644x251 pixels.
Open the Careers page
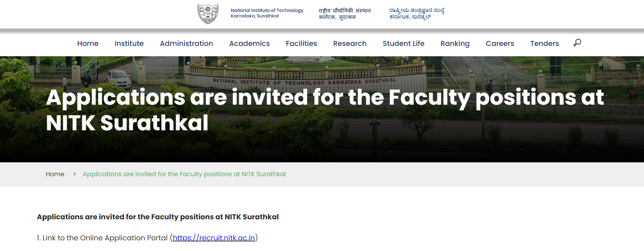pos(500,43)
